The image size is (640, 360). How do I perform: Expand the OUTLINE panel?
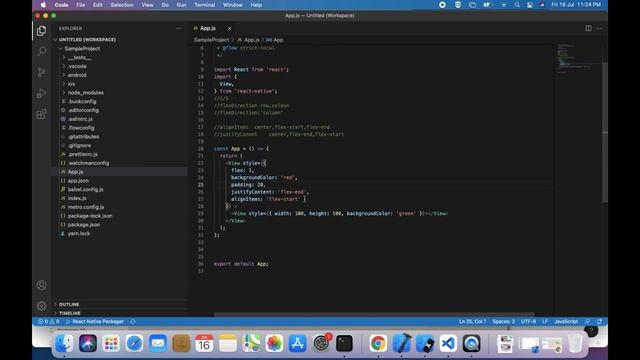point(69,304)
